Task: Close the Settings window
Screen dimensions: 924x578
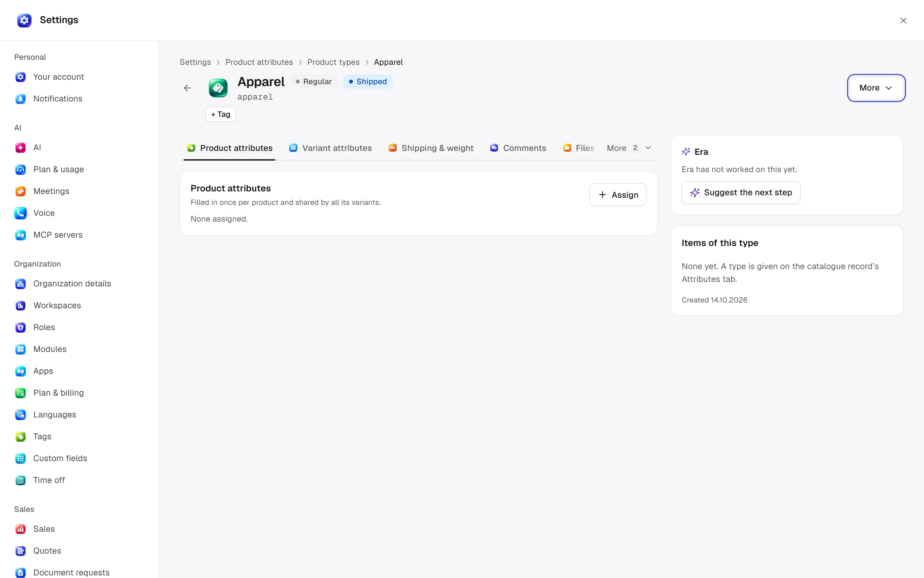Action: click(x=903, y=21)
